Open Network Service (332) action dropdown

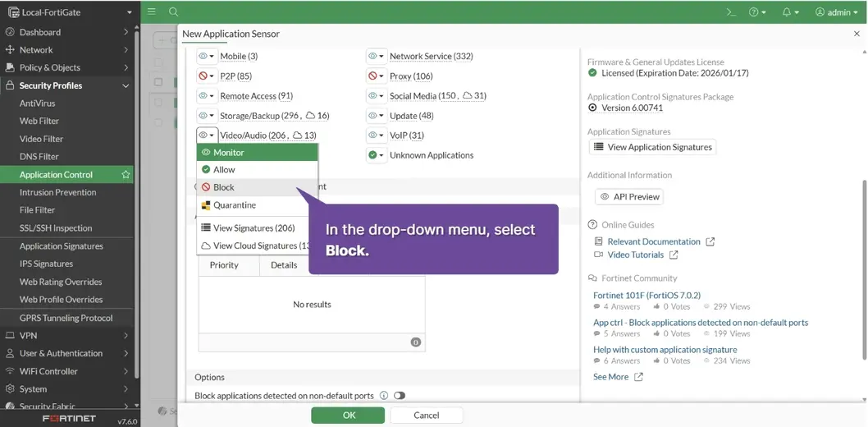(377, 56)
